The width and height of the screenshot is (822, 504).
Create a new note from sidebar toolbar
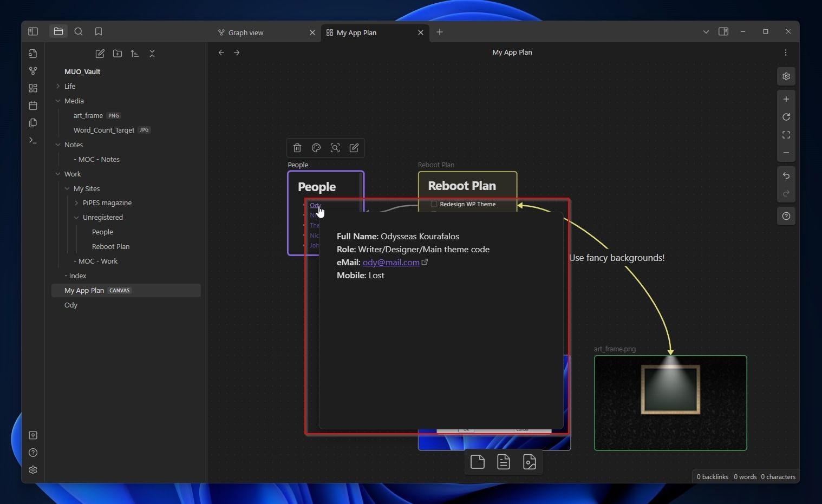pyautogui.click(x=100, y=54)
